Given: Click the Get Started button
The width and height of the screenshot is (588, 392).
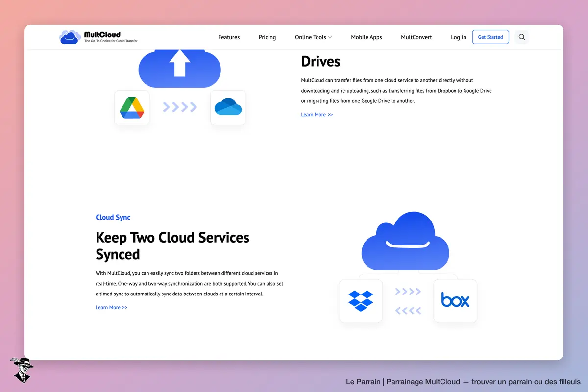Looking at the screenshot, I should click(490, 37).
